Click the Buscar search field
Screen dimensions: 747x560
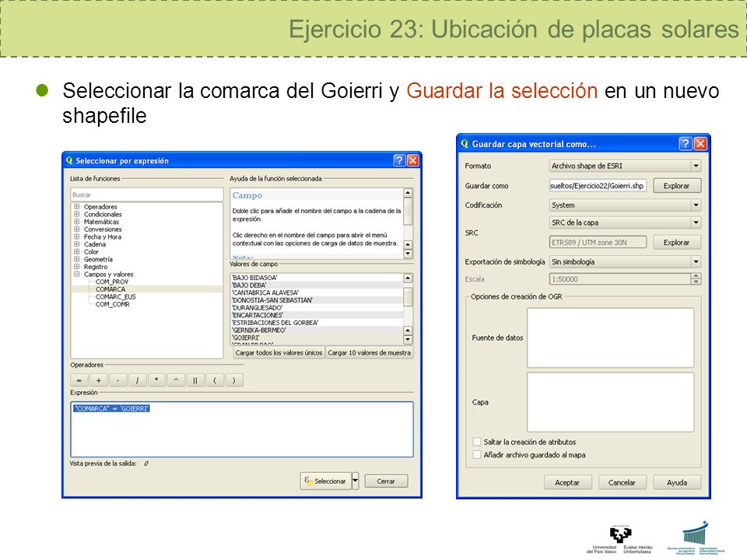[x=147, y=194]
